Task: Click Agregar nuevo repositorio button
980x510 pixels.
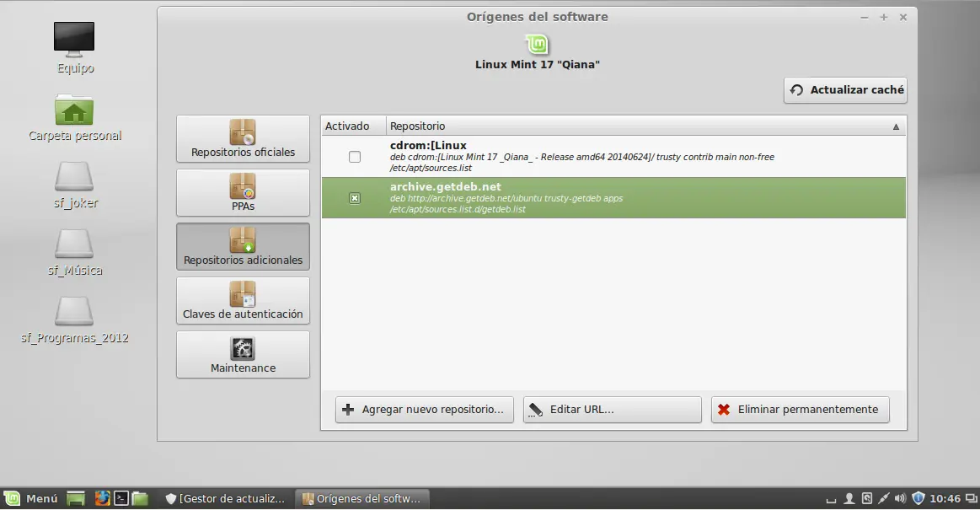Action: [x=425, y=410]
